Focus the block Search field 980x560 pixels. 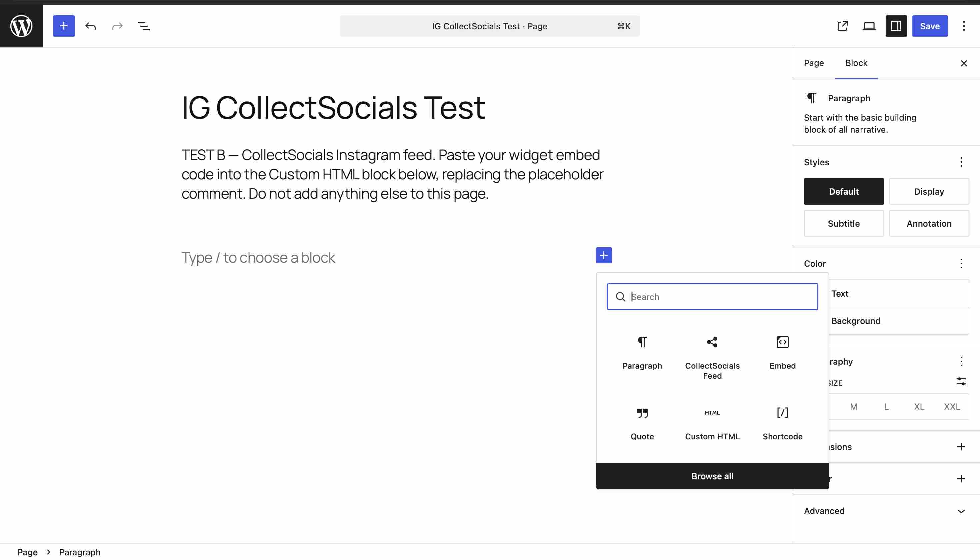712,297
